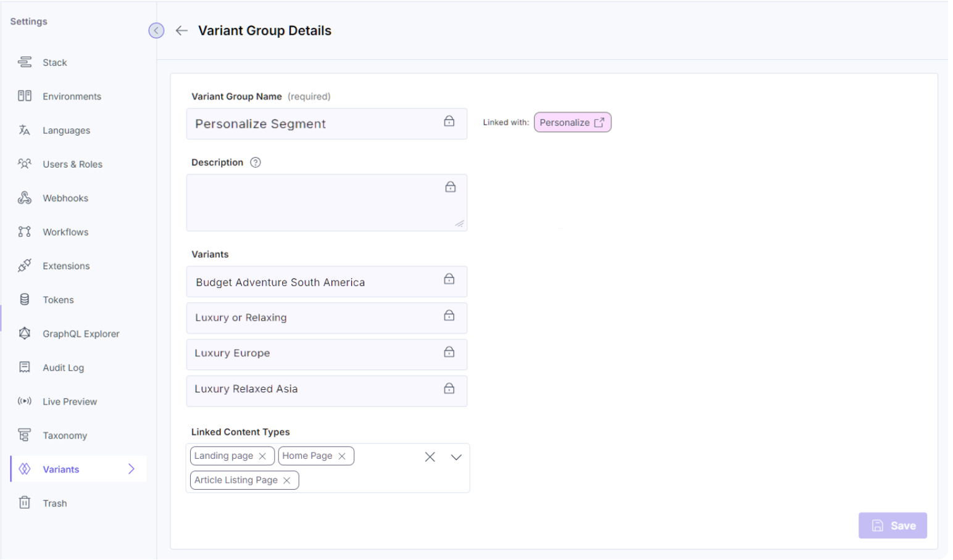
Task: Click the Save button
Action: [893, 525]
